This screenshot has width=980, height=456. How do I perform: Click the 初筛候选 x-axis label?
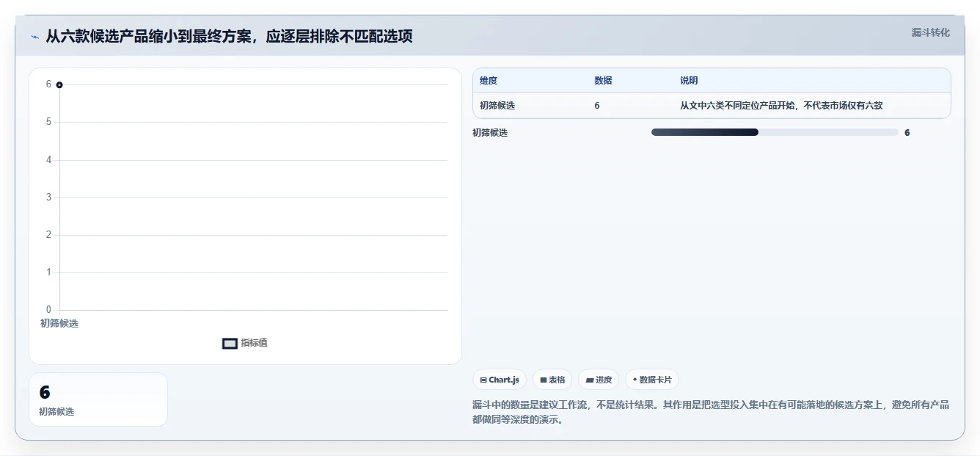pos(59,323)
